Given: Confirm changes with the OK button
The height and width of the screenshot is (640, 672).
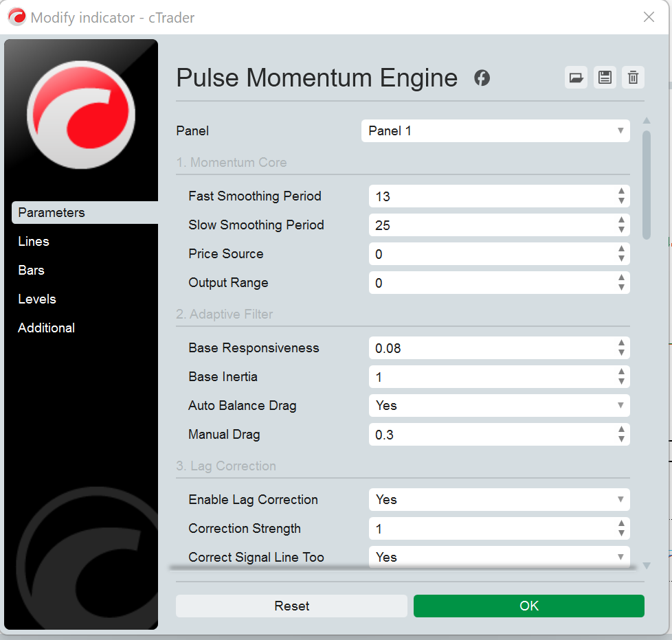Looking at the screenshot, I should [x=528, y=606].
